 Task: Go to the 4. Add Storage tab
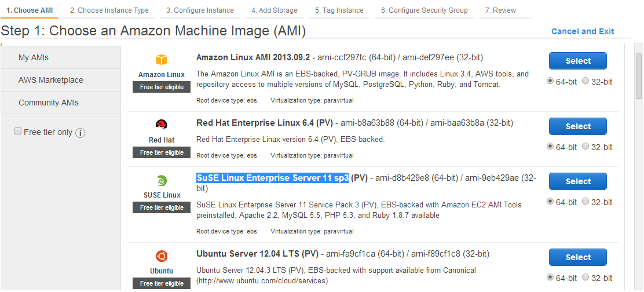pyautogui.click(x=275, y=10)
